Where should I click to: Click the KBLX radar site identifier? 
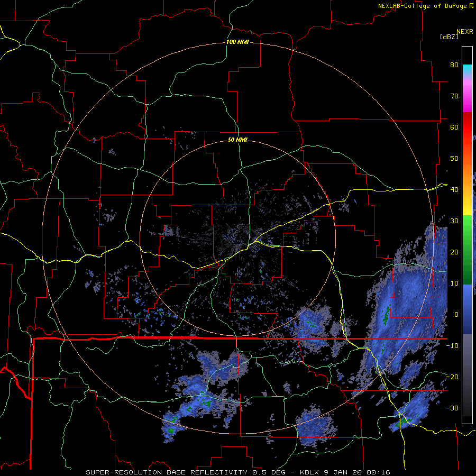point(310,472)
